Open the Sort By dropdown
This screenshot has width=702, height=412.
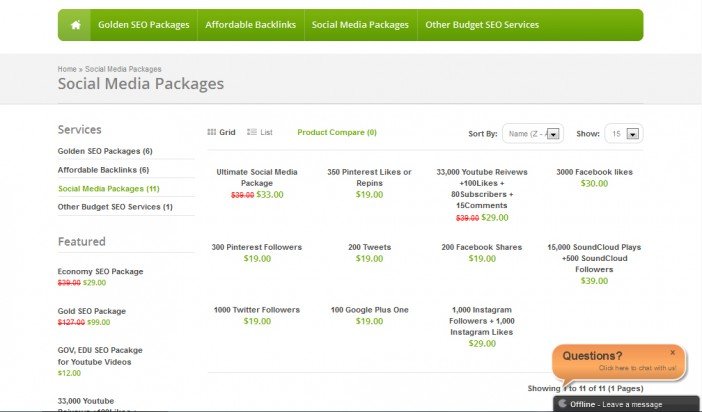click(533, 133)
